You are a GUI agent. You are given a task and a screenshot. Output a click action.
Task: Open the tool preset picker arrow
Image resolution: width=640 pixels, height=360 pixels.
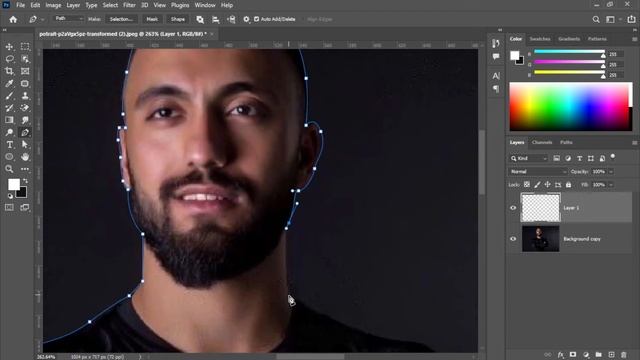click(42, 19)
